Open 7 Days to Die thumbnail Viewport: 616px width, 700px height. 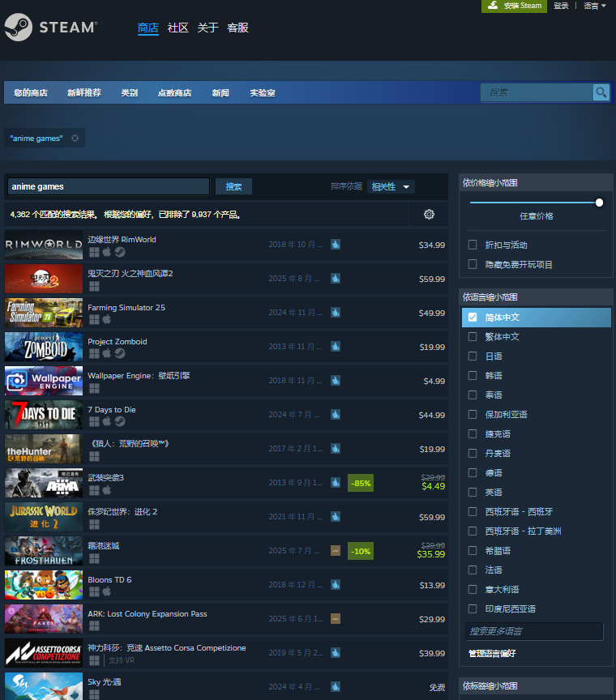44,415
